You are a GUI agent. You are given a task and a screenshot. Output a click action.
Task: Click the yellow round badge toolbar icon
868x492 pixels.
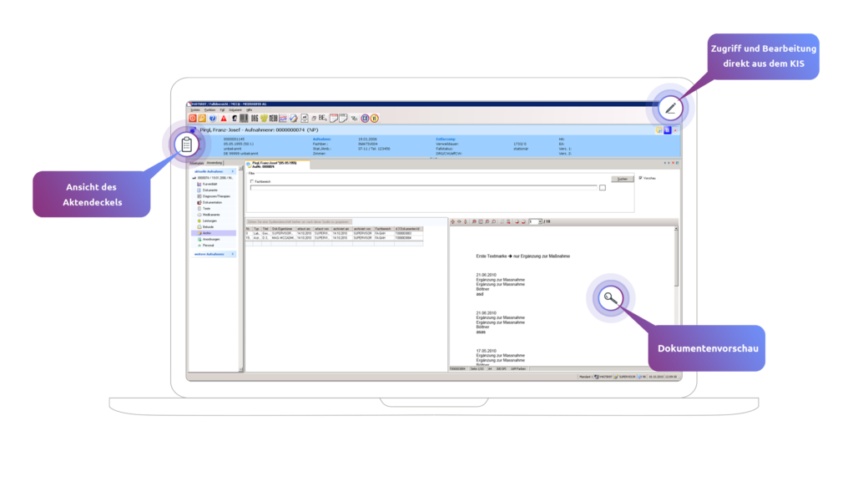coord(374,118)
